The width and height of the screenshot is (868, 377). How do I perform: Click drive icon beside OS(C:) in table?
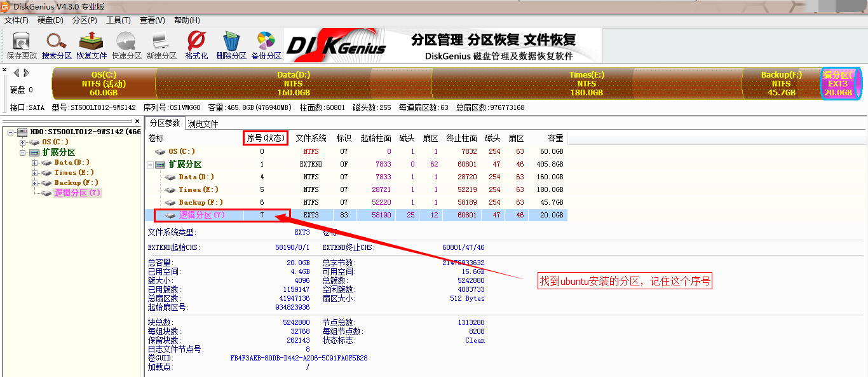coord(161,152)
